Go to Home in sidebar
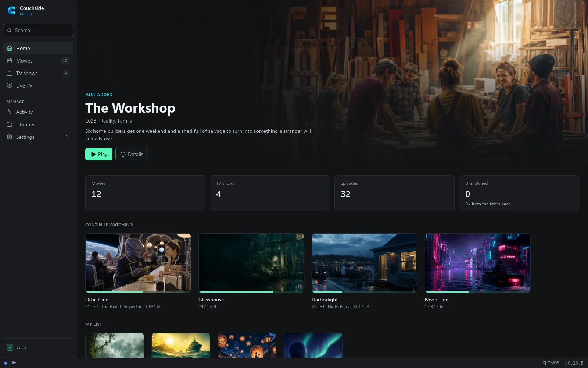Viewport: 588px width, 368px height. (38, 48)
